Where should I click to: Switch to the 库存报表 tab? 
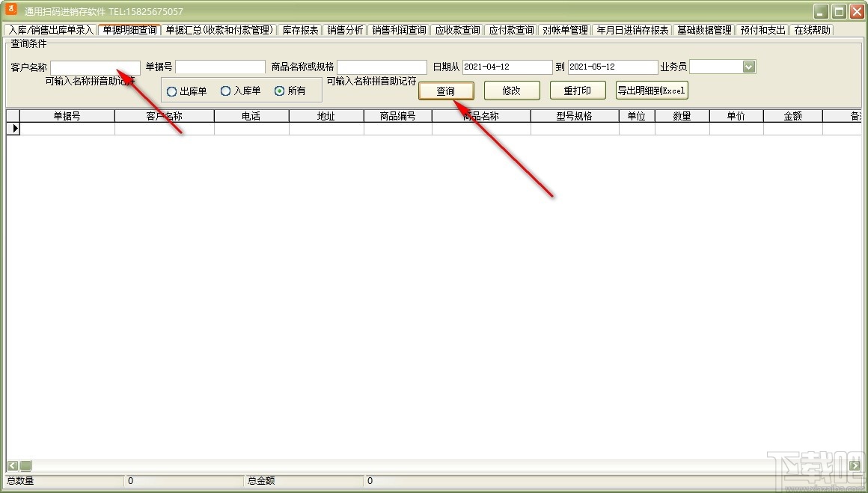299,31
